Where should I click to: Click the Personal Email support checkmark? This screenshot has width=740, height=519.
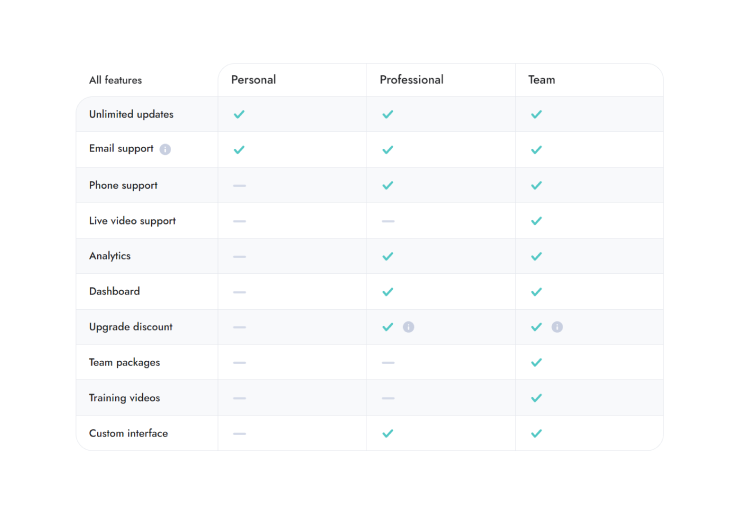[239, 150]
